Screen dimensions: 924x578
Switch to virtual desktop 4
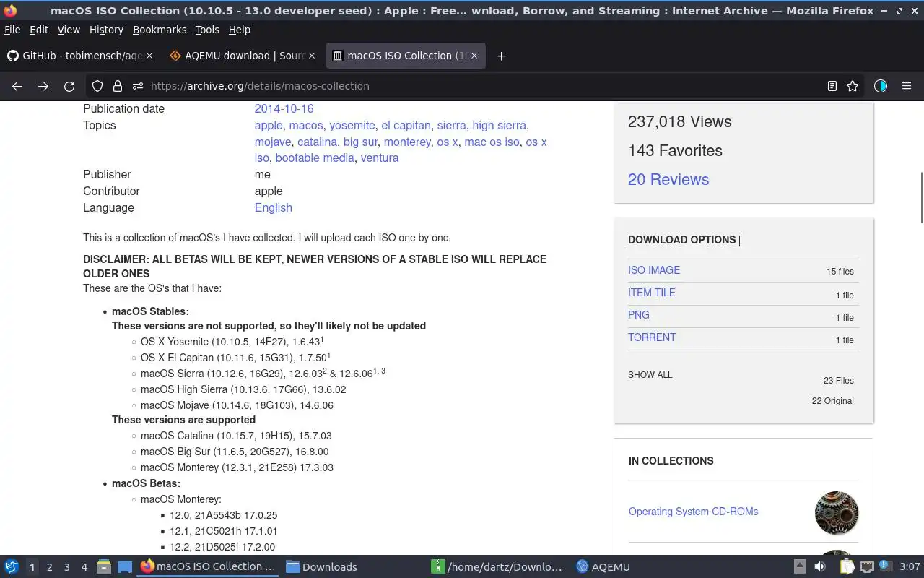pyautogui.click(x=84, y=567)
